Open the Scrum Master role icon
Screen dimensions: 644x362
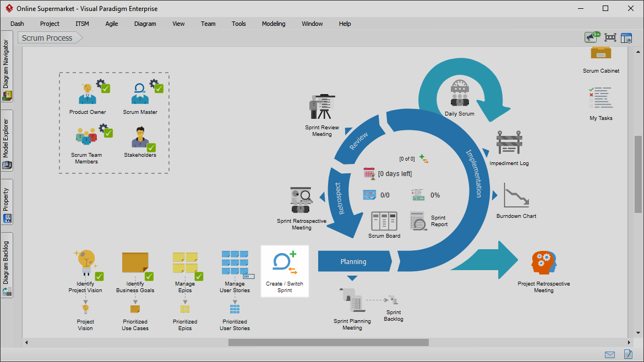140,94
